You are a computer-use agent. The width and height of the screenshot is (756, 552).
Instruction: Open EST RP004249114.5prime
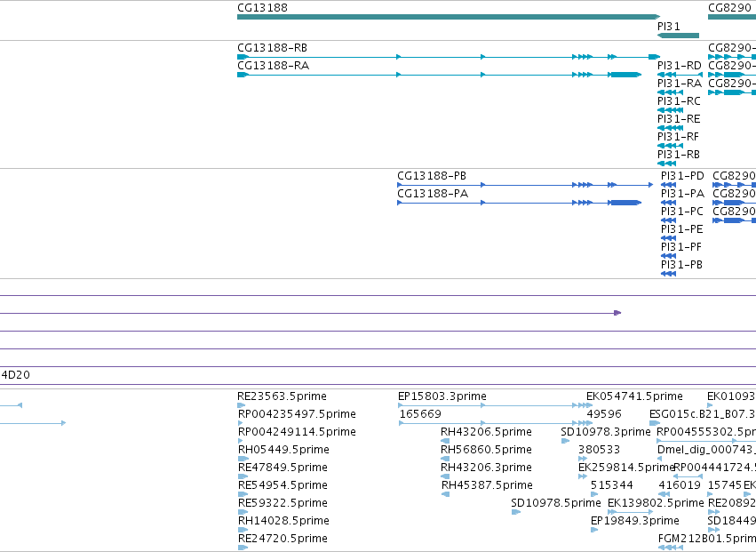click(x=297, y=432)
